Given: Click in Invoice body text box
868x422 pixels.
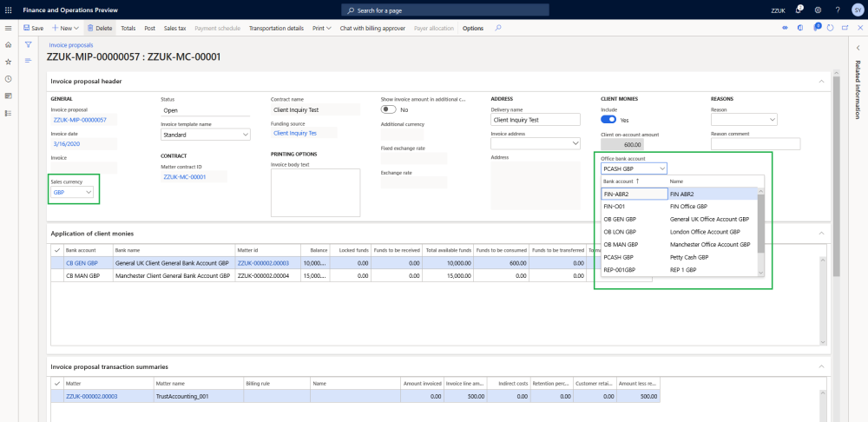Looking at the screenshot, I should coord(316,193).
